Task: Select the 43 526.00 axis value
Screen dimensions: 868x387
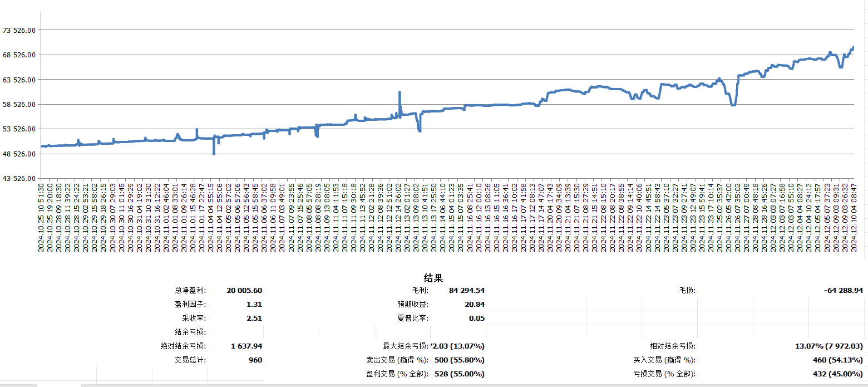Action: (19, 178)
